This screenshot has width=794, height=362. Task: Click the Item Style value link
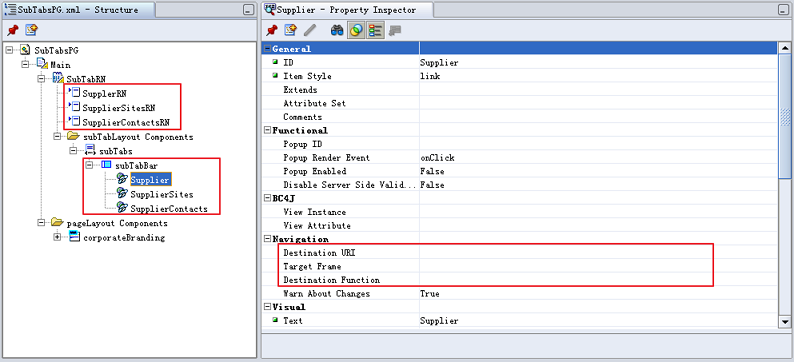click(430, 76)
